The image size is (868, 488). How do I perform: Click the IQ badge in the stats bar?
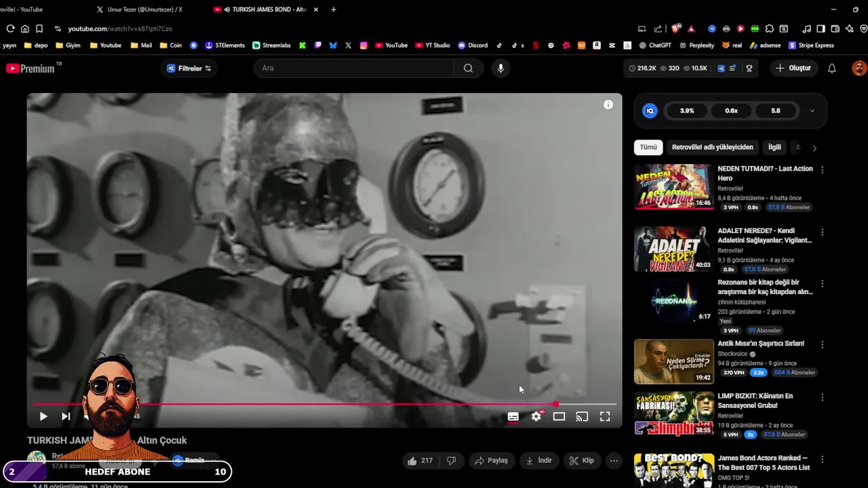pyautogui.click(x=721, y=68)
